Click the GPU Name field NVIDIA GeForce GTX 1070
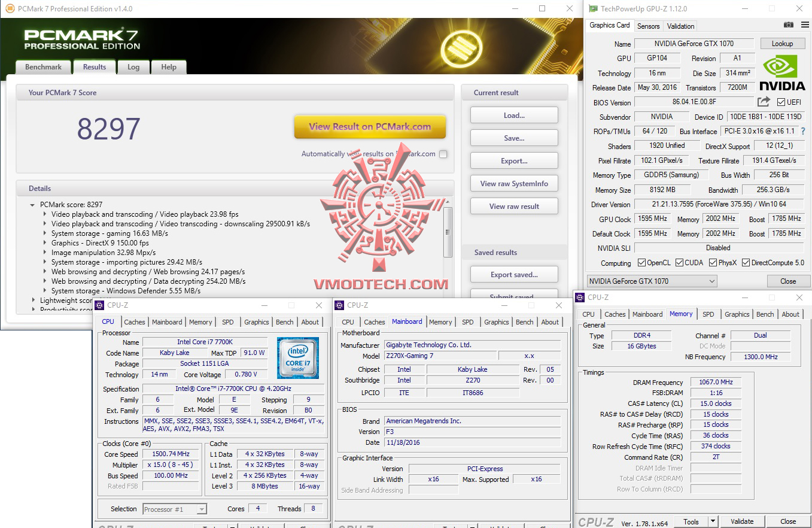Image resolution: width=812 pixels, height=528 pixels. point(694,44)
